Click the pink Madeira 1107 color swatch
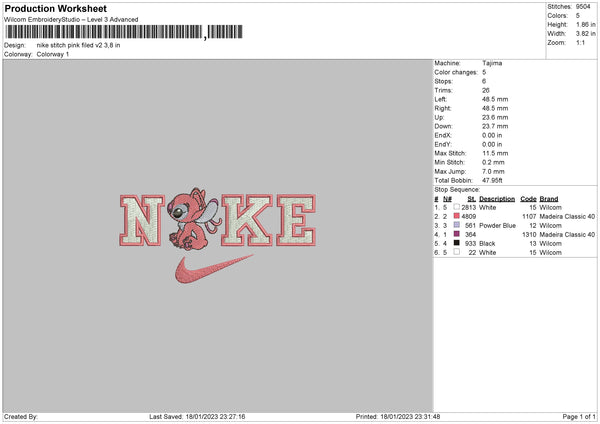Viewport: 600px width, 424px height. (x=457, y=216)
